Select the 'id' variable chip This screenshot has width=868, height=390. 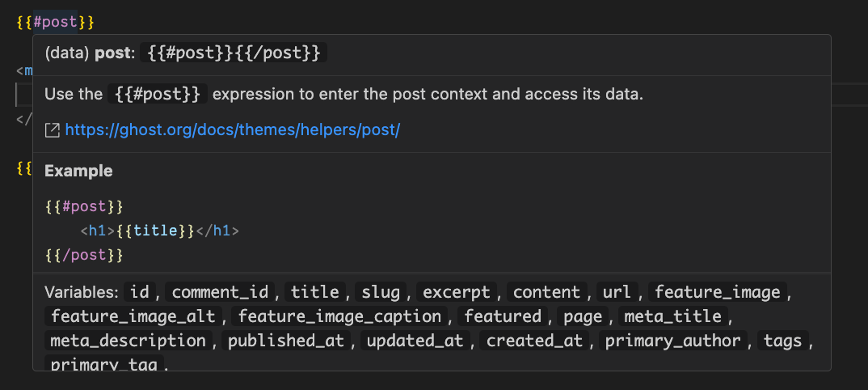pyautogui.click(x=140, y=292)
